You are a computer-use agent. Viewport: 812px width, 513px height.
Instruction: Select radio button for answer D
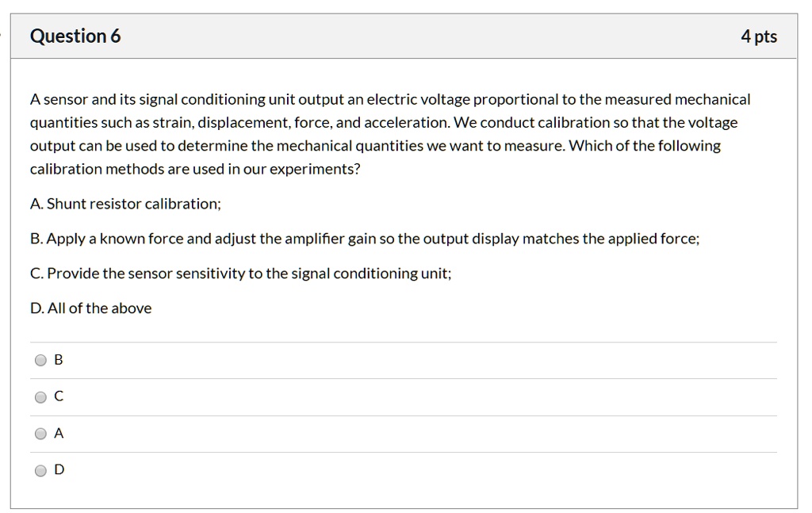40,470
